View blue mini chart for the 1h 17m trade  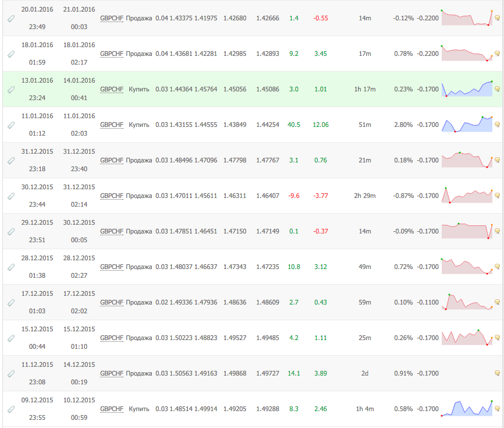(467, 89)
